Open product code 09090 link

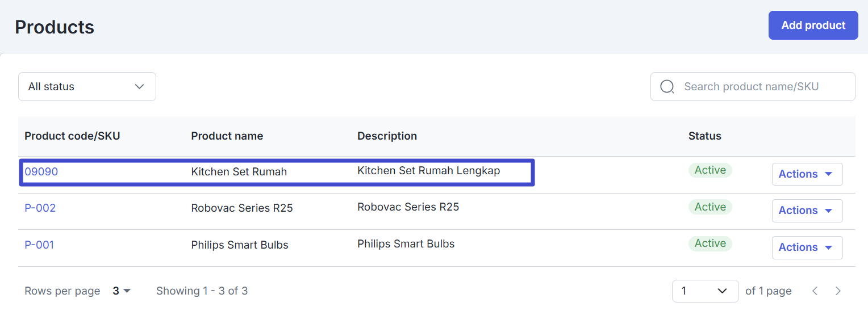click(41, 171)
